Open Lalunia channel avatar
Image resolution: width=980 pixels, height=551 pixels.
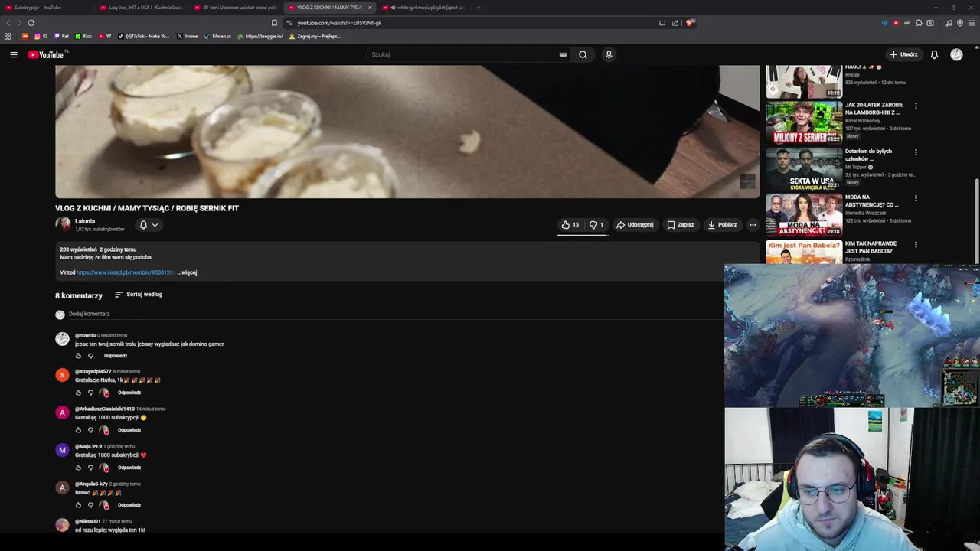(x=63, y=224)
